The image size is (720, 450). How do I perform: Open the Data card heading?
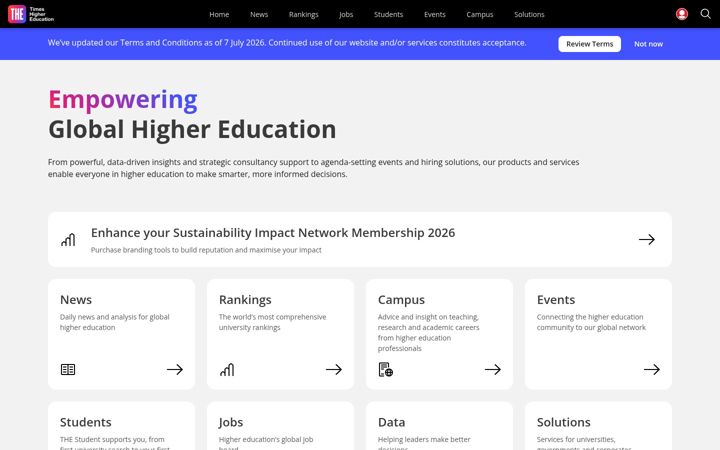point(391,422)
